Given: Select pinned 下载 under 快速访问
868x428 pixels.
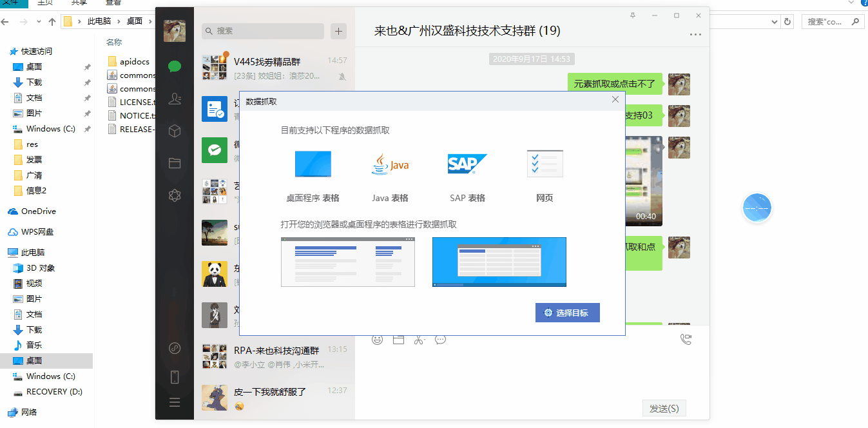Looking at the screenshot, I should (34, 83).
